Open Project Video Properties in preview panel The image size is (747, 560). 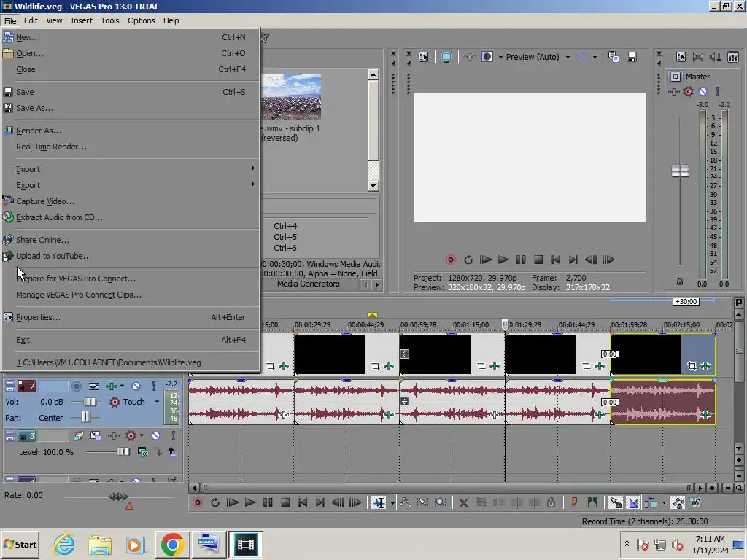click(x=424, y=57)
